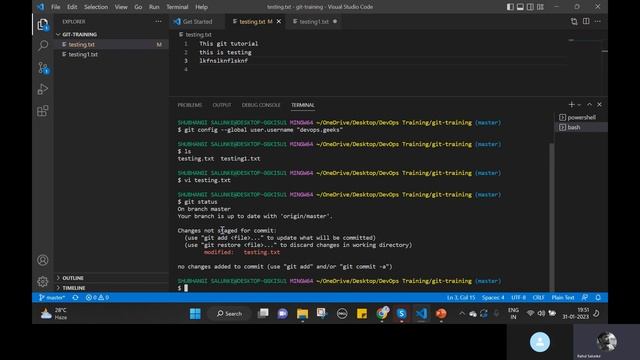Switch to the testing.txt tab
640x360 pixels.
pos(252,22)
